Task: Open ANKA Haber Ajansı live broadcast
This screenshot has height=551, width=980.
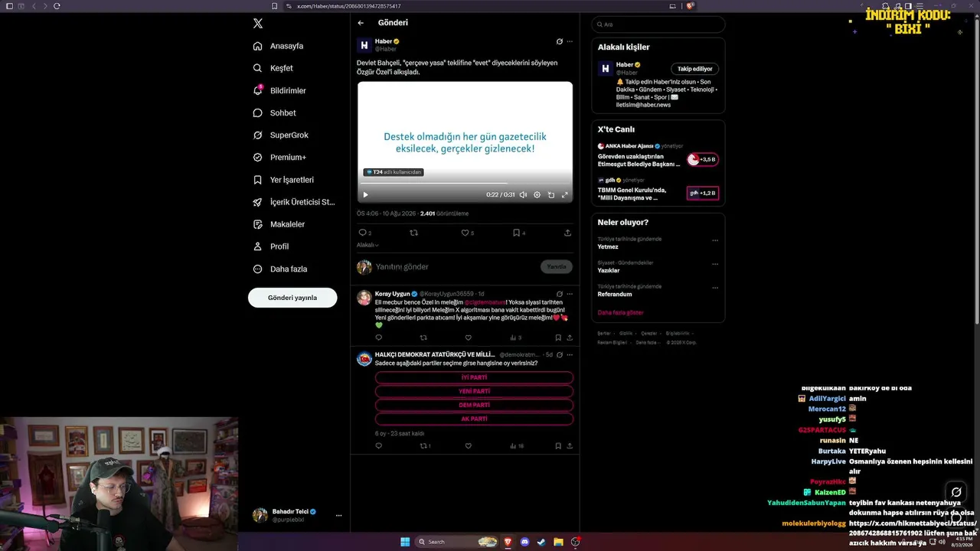Action: click(x=658, y=156)
